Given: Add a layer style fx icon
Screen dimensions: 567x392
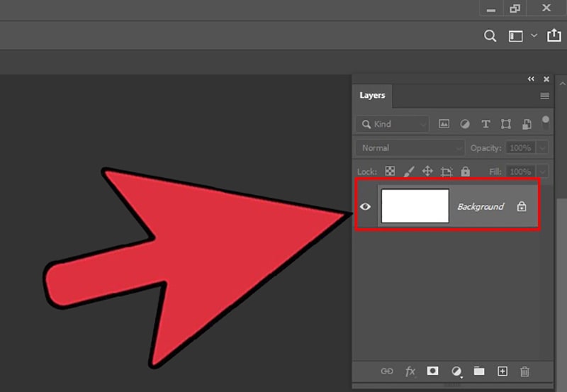Looking at the screenshot, I should 410,371.
